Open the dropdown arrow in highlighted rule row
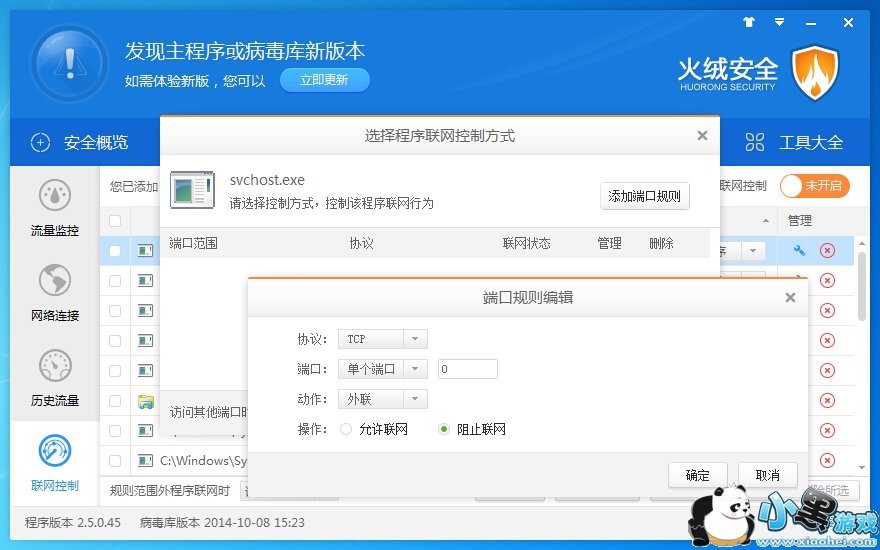 [753, 250]
